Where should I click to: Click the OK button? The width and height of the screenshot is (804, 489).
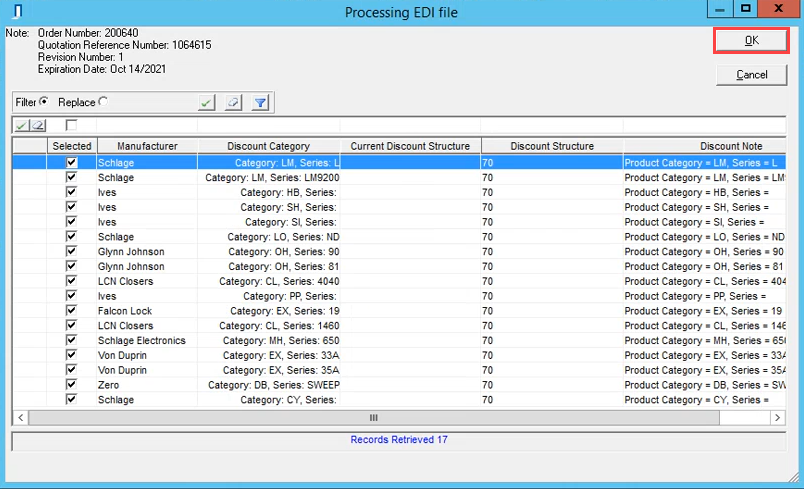(751, 40)
